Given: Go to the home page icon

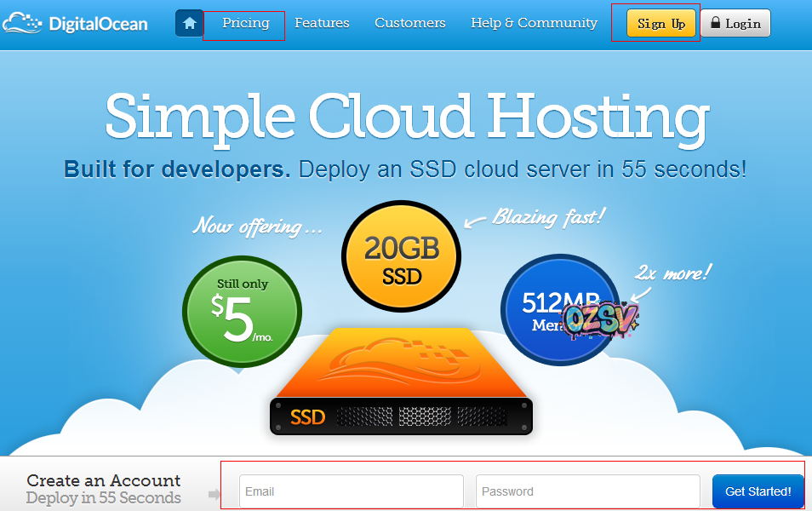Looking at the screenshot, I should point(189,23).
